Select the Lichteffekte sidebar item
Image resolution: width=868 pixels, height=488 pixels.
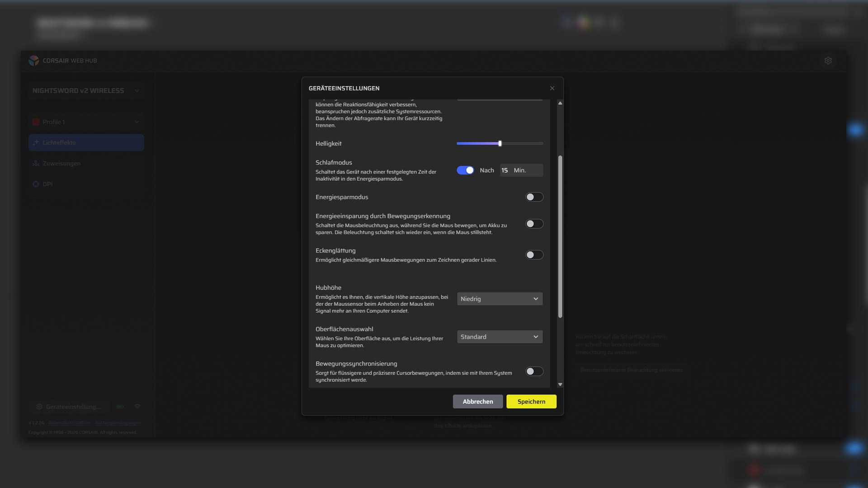click(86, 143)
